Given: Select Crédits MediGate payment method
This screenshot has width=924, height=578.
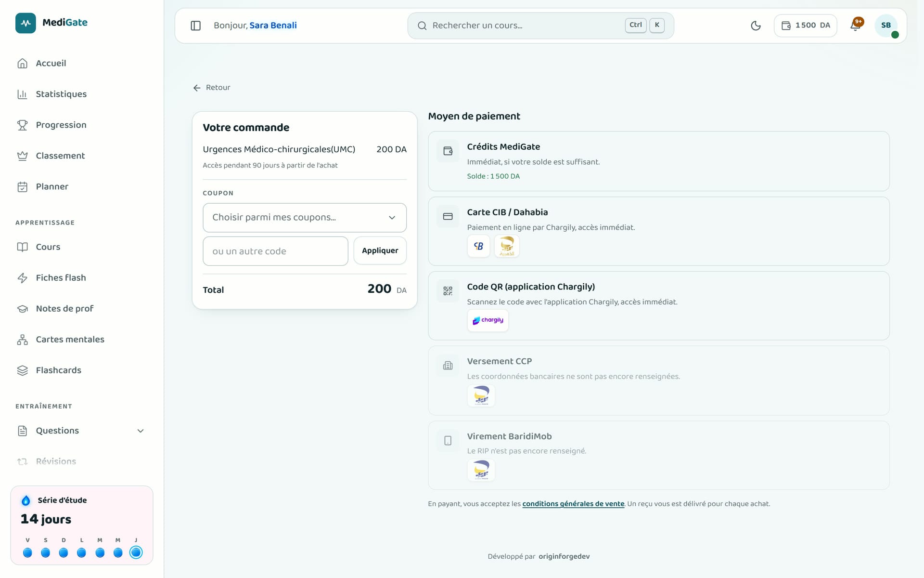Looking at the screenshot, I should click(x=659, y=161).
